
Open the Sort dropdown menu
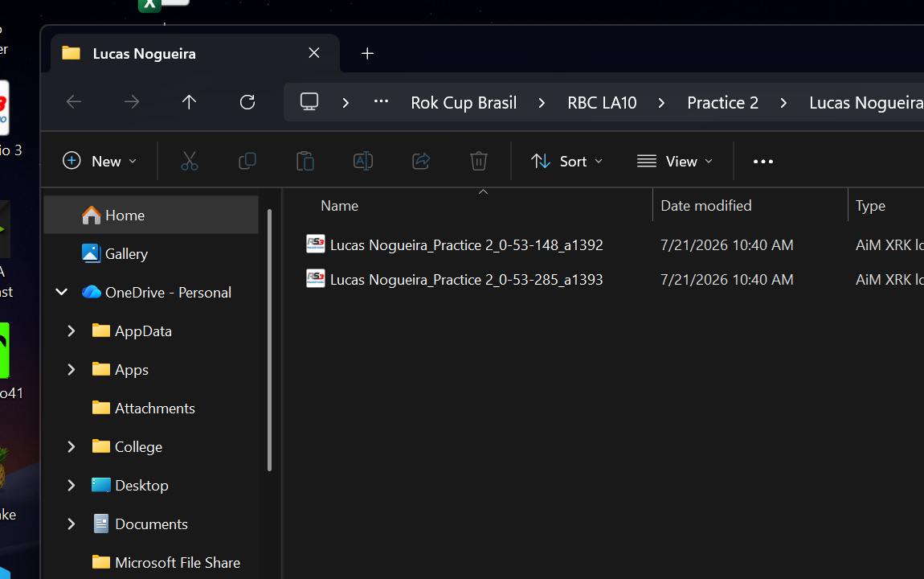(x=566, y=161)
